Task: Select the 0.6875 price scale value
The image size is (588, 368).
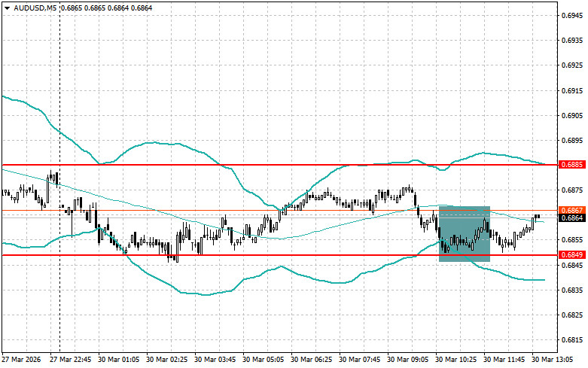Action: pyautogui.click(x=572, y=190)
